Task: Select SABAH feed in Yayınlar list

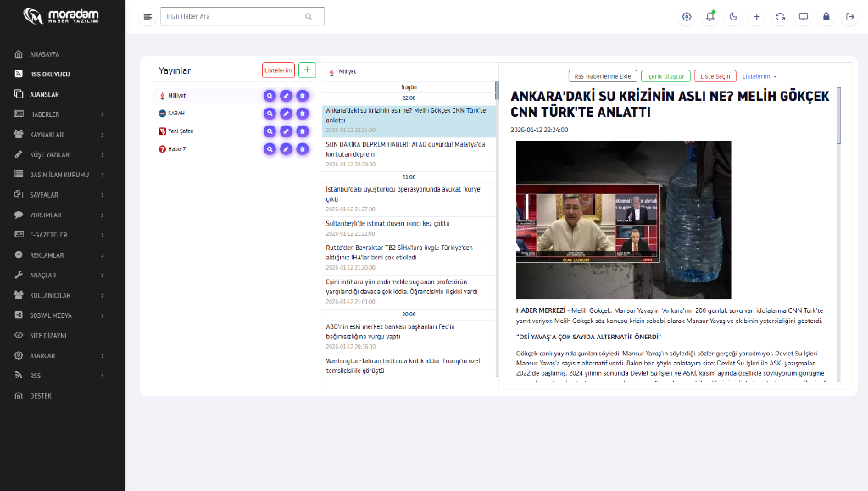Action: (x=176, y=114)
